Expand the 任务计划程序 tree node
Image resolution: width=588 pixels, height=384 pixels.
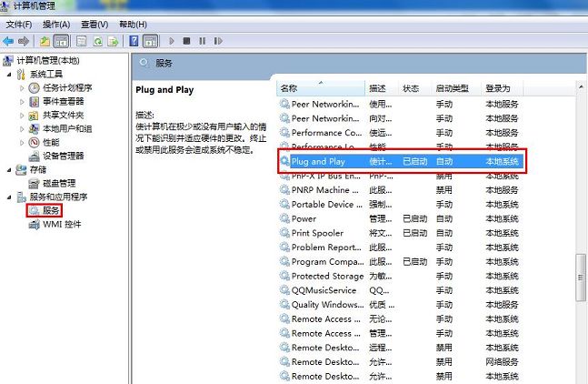coord(21,88)
